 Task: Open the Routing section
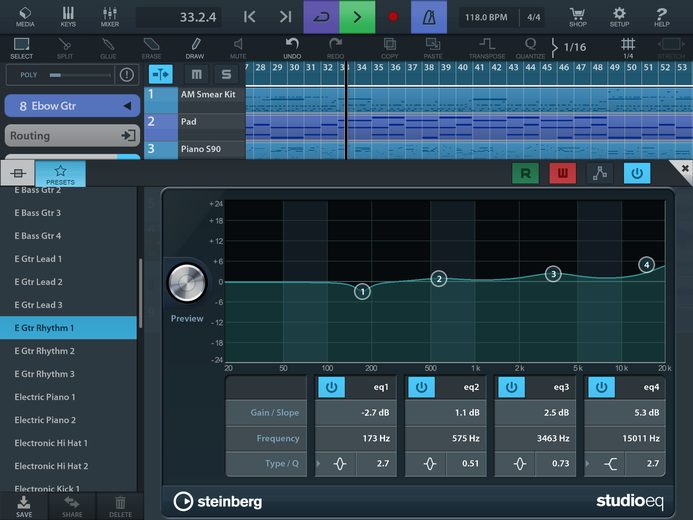pyautogui.click(x=72, y=136)
